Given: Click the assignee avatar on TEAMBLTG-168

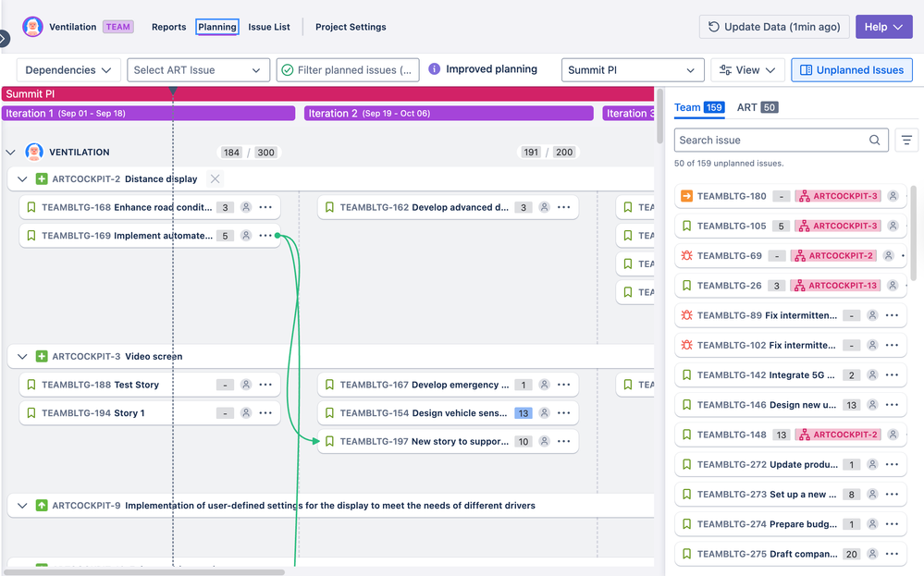Looking at the screenshot, I should pos(245,207).
